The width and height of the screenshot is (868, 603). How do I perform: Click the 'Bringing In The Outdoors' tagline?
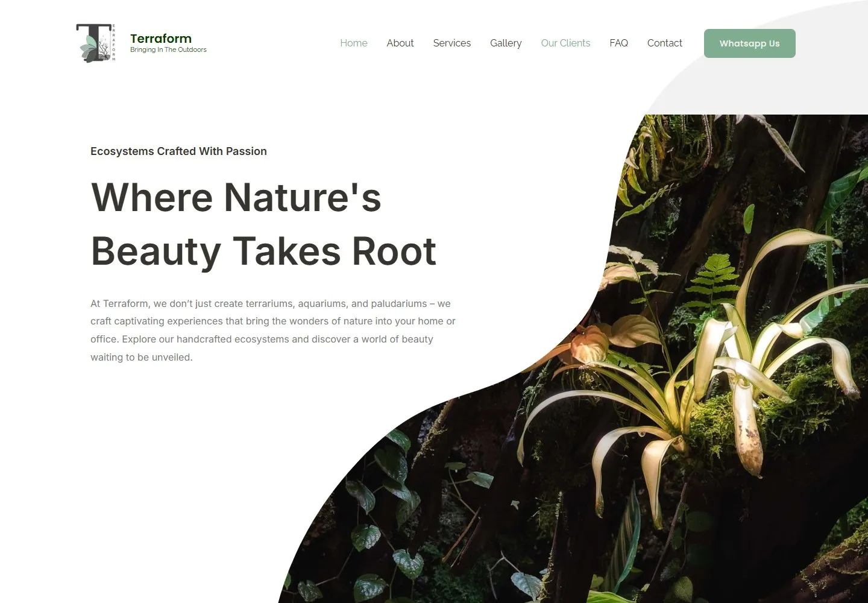tap(168, 50)
